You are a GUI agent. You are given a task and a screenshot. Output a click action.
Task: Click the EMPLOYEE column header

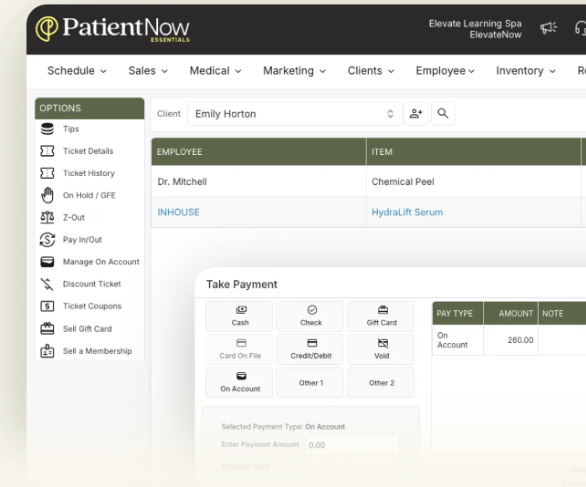pos(259,152)
